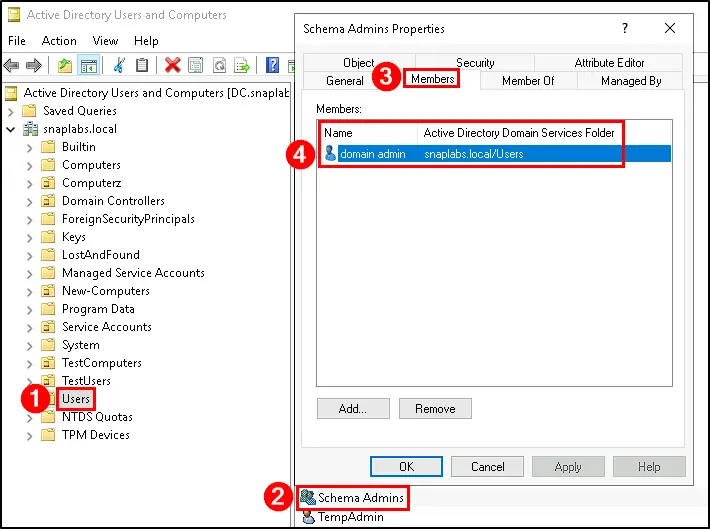Switch to the Members tab

432,79
